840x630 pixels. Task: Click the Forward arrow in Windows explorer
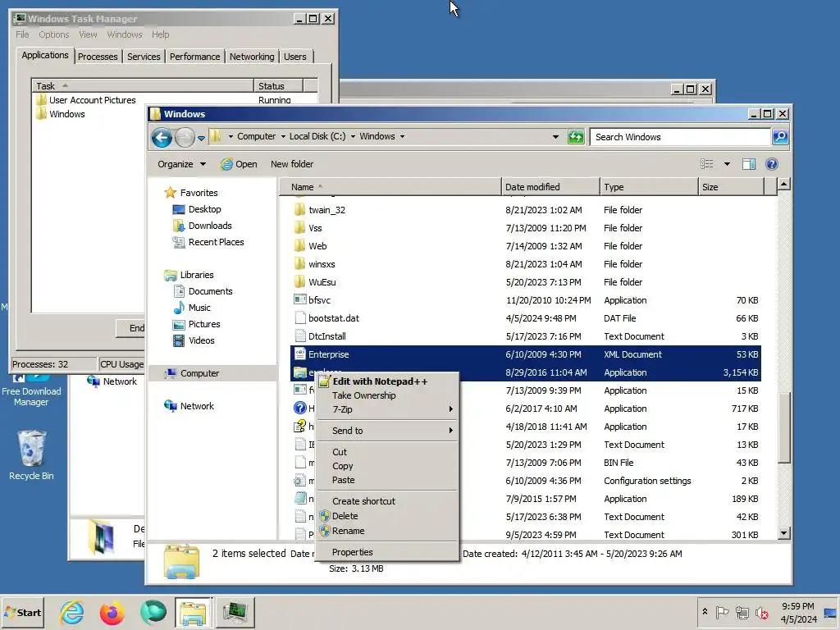click(x=185, y=137)
